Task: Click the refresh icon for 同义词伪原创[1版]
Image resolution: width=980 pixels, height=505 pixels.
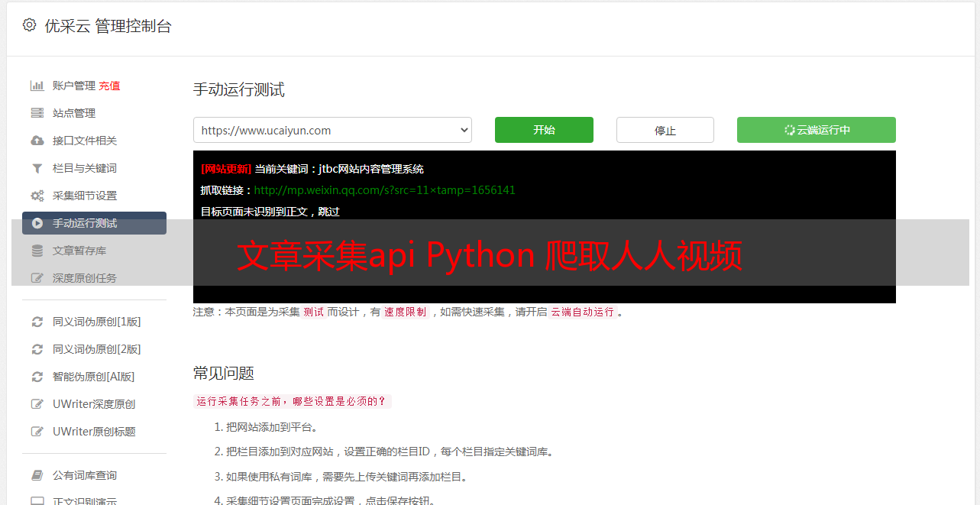Action: tap(37, 322)
